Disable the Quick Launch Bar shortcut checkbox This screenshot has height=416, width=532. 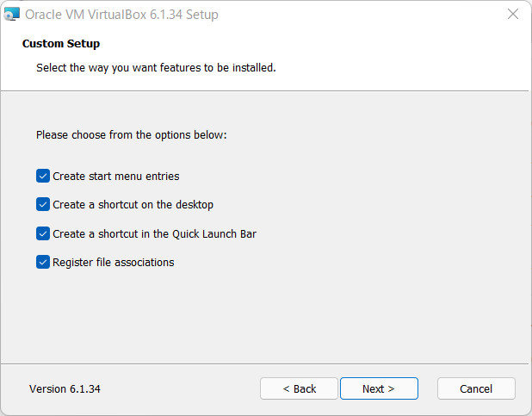[x=43, y=233]
